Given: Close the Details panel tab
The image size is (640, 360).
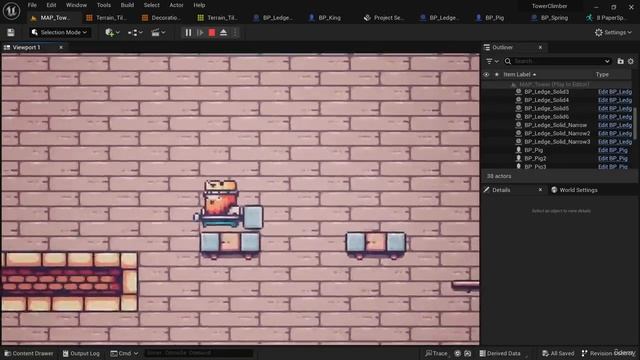Looking at the screenshot, I should [540, 190].
